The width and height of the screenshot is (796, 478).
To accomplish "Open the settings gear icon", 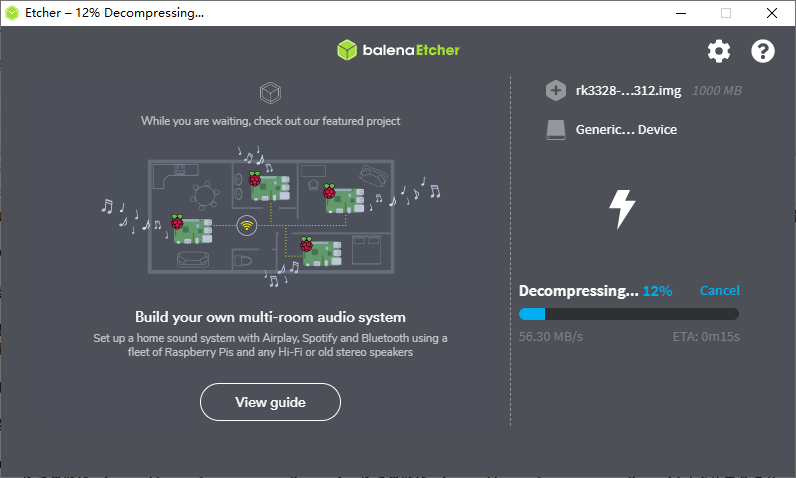I will (719, 51).
